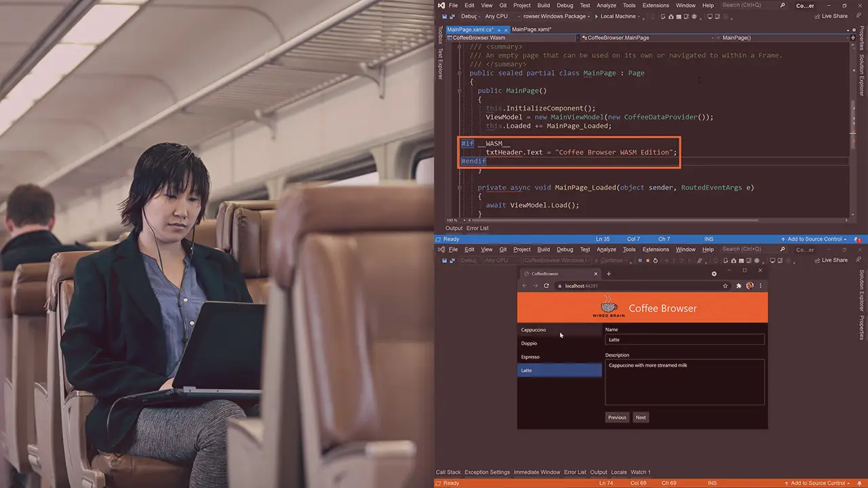Click the Description text area
The height and width of the screenshot is (488, 868).
(x=685, y=382)
